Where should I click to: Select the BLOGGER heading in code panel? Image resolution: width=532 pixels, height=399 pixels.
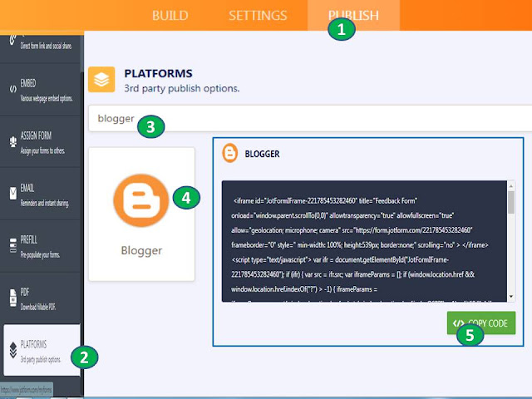263,154
